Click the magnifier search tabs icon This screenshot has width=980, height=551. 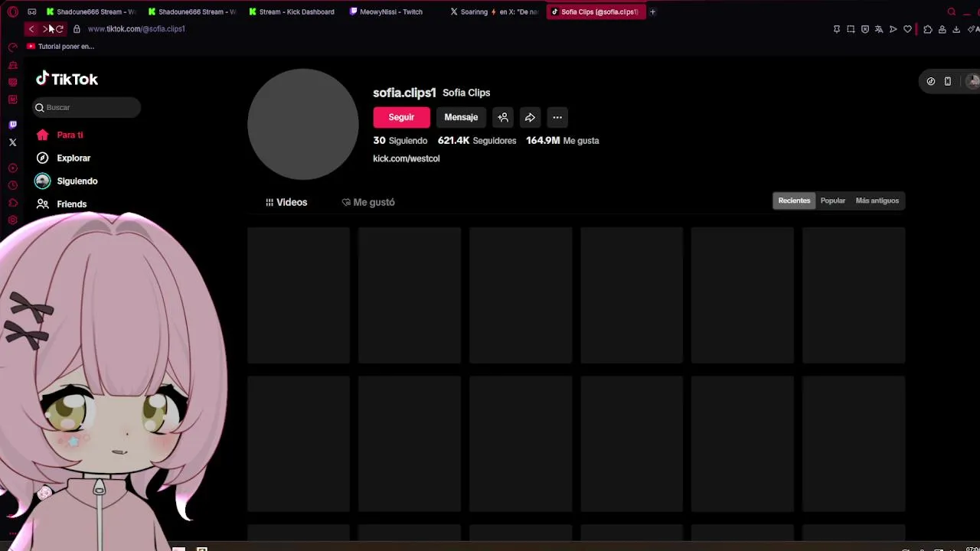[952, 11]
